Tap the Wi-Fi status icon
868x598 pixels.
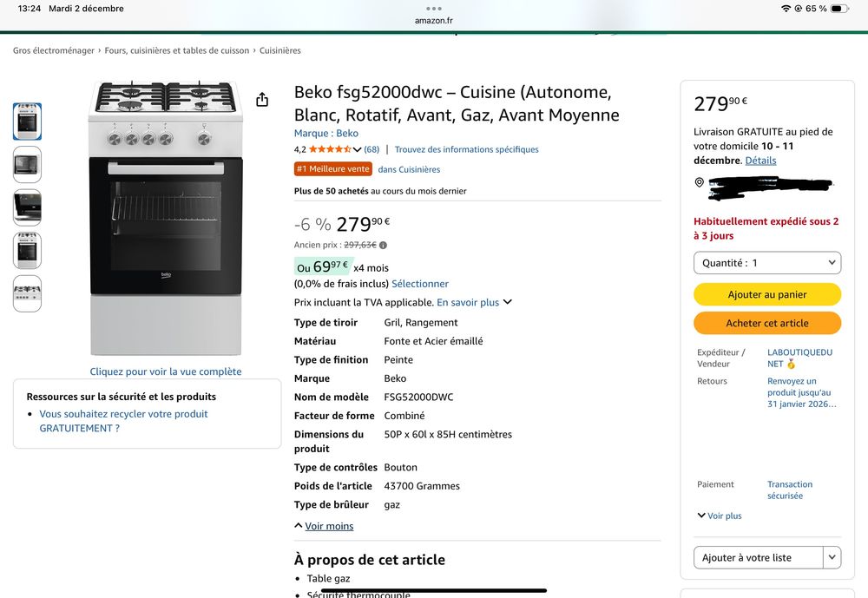point(786,9)
